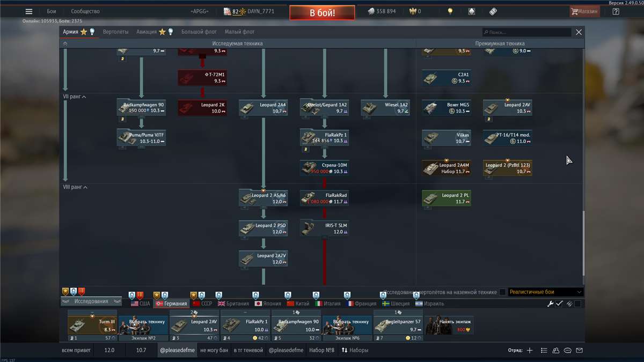644x362 pixels.
Task: Open the help question mark icon
Action: 616,11
